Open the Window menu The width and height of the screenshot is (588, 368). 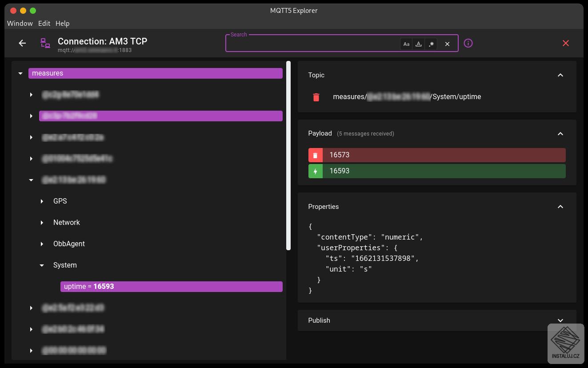pyautogui.click(x=20, y=23)
